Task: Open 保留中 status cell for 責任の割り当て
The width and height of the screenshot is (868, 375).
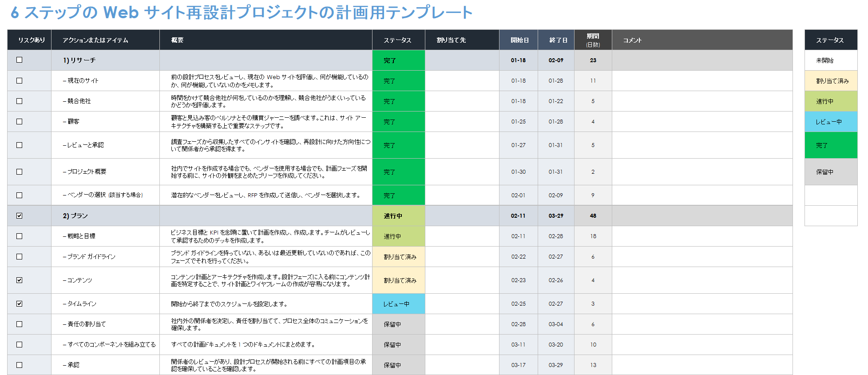Action: (x=399, y=324)
